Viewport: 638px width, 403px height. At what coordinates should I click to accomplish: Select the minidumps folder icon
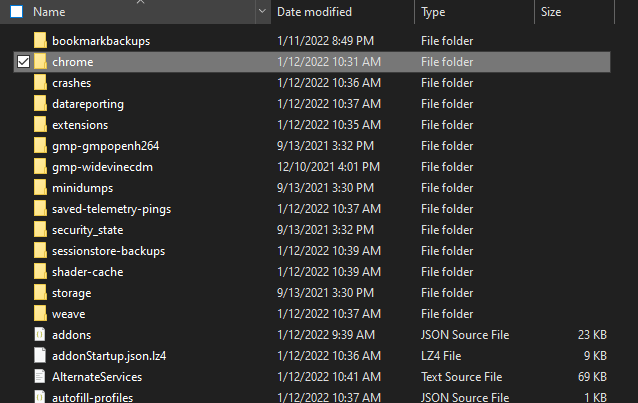tap(40, 188)
